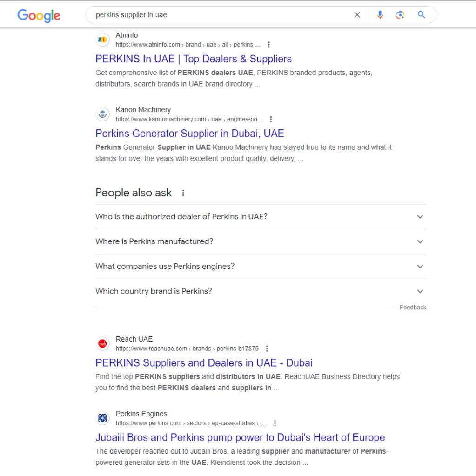Open three-dot menu for Perkins Engines result
The height and width of the screenshot is (476, 476).
click(x=275, y=423)
